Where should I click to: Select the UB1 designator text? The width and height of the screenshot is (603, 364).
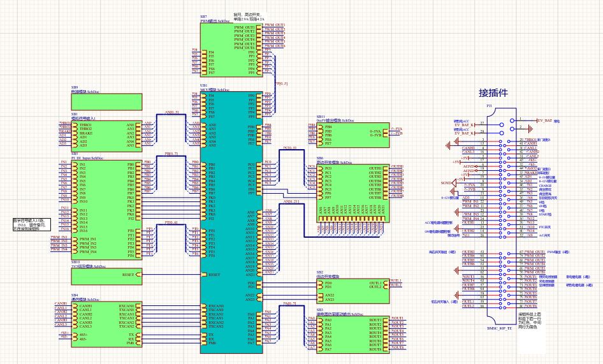point(204,85)
